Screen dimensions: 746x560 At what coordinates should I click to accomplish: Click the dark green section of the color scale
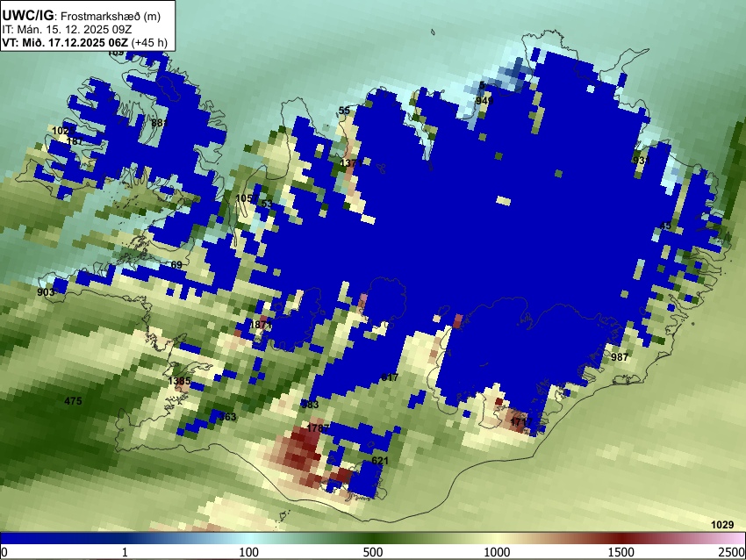(373, 538)
